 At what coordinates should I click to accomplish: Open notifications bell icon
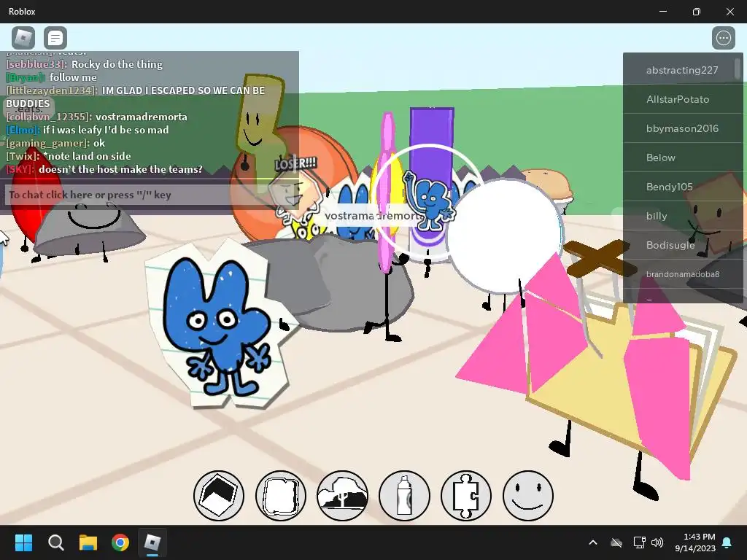pos(727,542)
